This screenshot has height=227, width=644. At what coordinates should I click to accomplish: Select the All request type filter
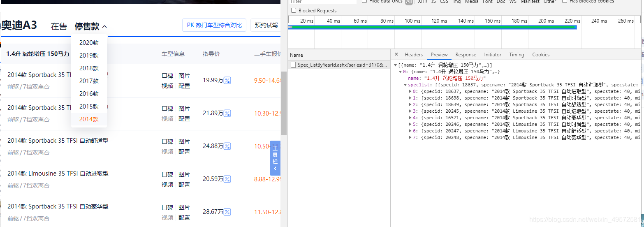click(409, 2)
